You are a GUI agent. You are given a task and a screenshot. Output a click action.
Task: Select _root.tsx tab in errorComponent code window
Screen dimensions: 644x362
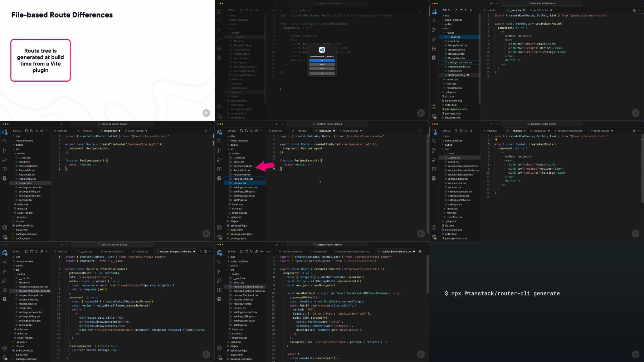tap(87, 251)
